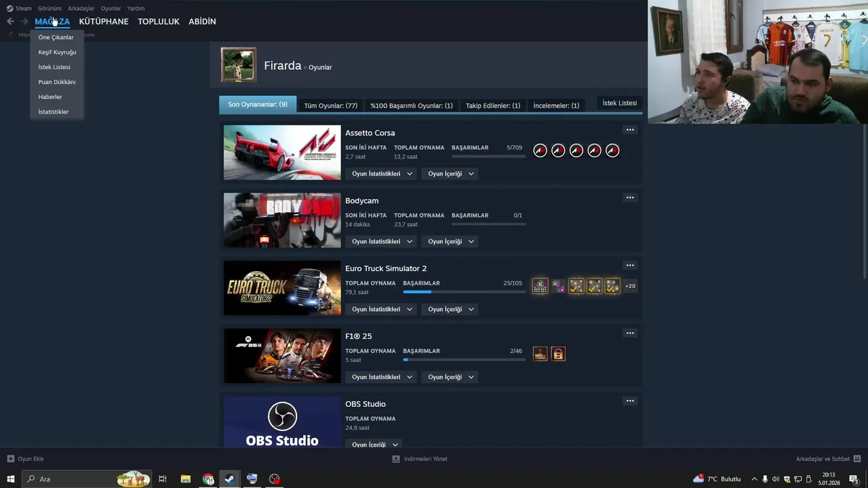Click the +20 achievements indicator
The height and width of the screenshot is (488, 868).
click(x=630, y=286)
